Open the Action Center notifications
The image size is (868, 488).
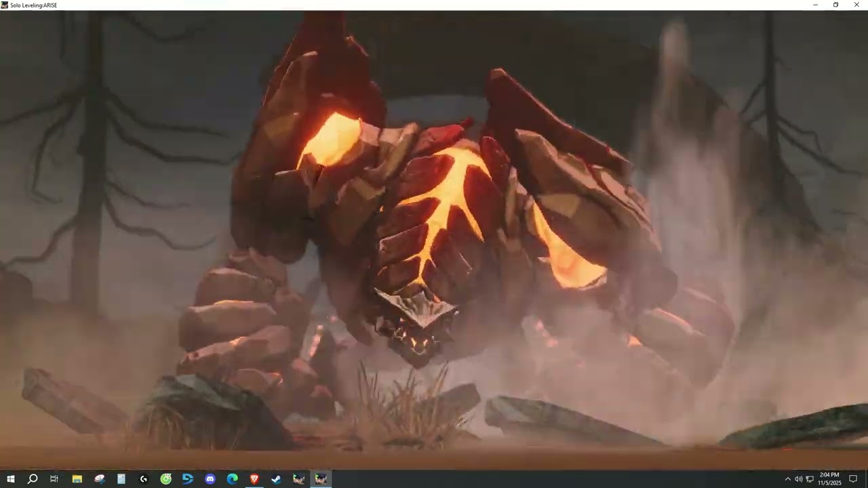tap(853, 479)
